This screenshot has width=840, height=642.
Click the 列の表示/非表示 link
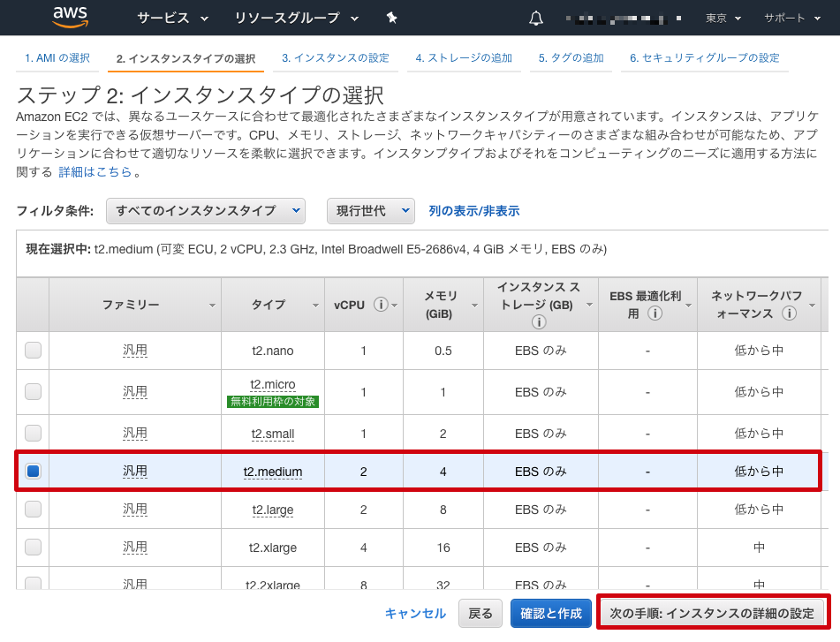pos(474,211)
